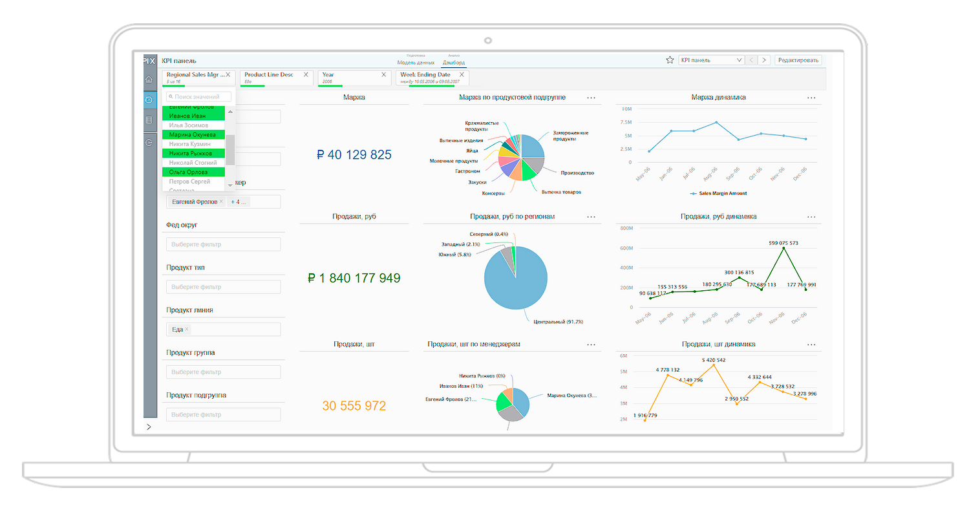The height and width of the screenshot is (508, 980).
Task: Click the Марина Окунева slice in managers pie
Action: 521,402
